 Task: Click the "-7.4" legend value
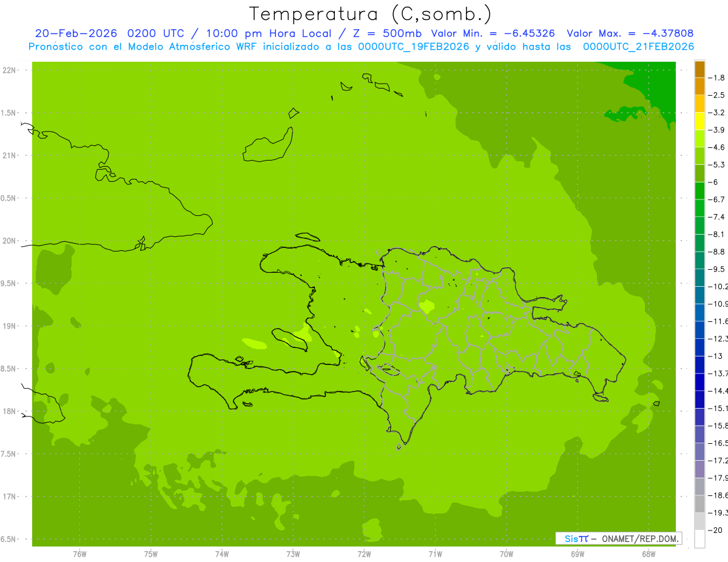pos(717,216)
